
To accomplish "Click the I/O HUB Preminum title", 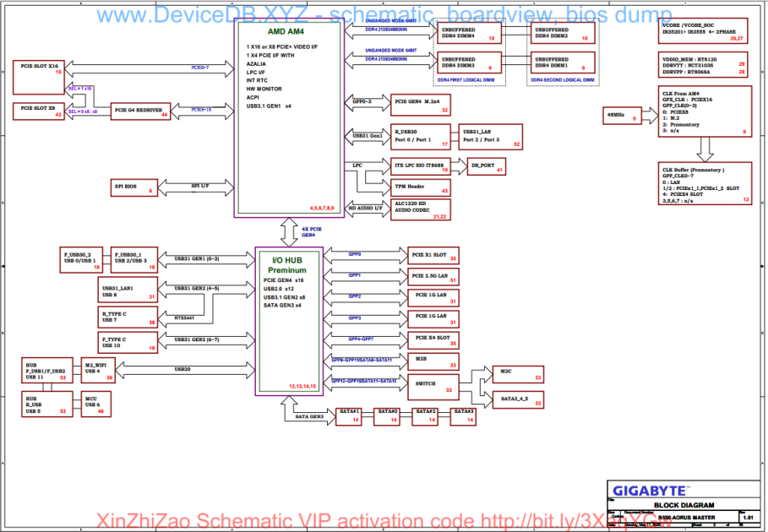I will (x=287, y=265).
